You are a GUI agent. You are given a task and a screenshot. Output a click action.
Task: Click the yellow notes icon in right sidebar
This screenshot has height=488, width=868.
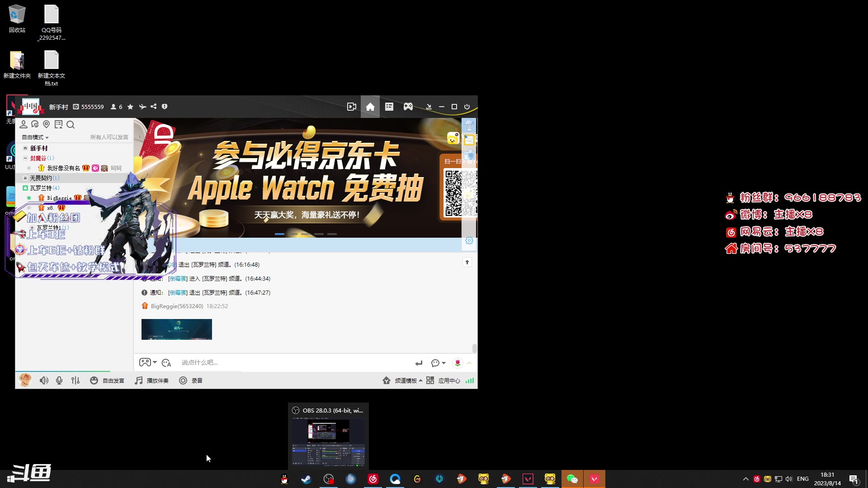[x=469, y=140]
